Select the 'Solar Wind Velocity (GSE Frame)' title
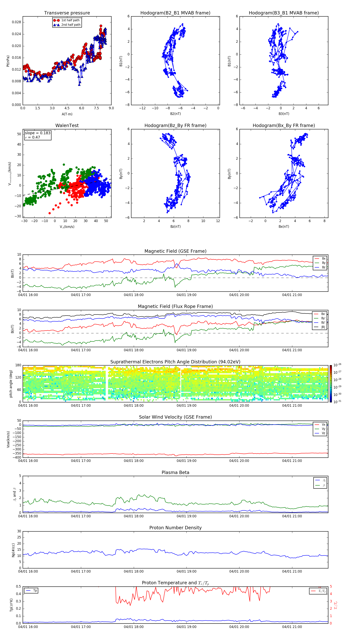351x644 pixels. (175, 417)
